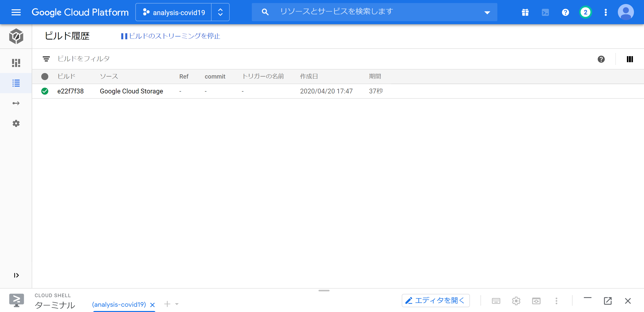This screenshot has height=312, width=644.
Task: Open the navigation hamburger menu
Action: [x=16, y=12]
